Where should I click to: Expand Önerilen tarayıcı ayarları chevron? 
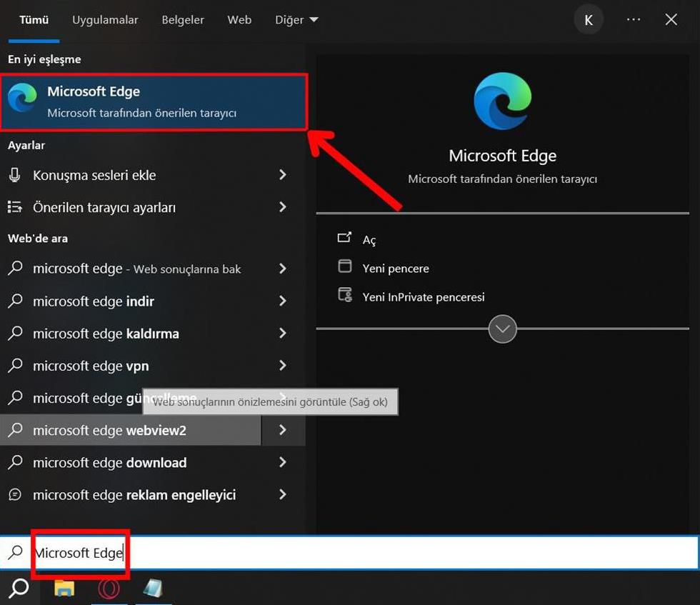283,206
